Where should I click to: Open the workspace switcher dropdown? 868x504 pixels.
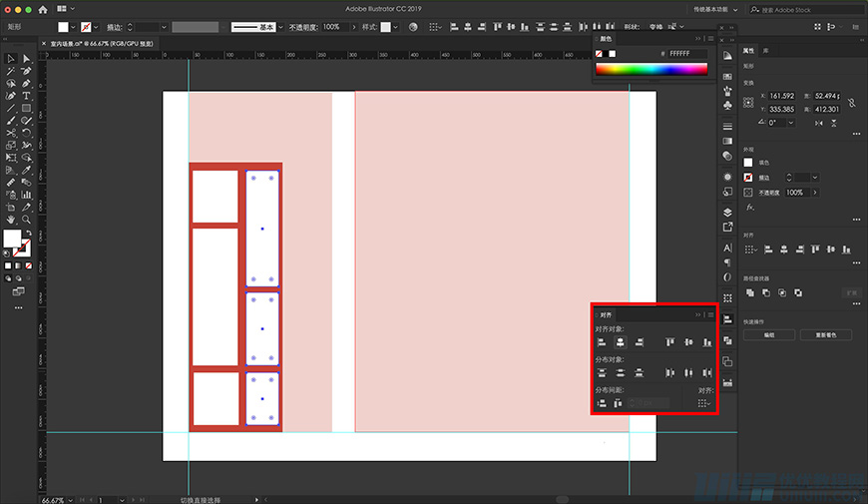point(718,9)
